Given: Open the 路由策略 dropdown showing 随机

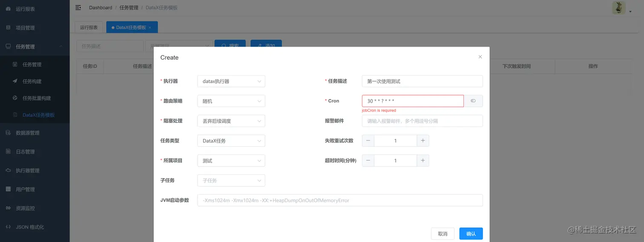Looking at the screenshot, I should click(231, 101).
